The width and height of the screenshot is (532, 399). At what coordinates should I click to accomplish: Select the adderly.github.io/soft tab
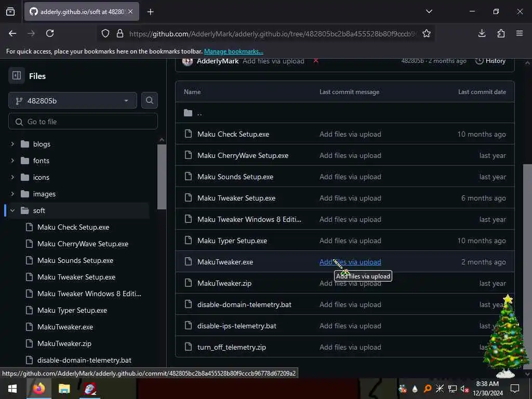[82, 11]
